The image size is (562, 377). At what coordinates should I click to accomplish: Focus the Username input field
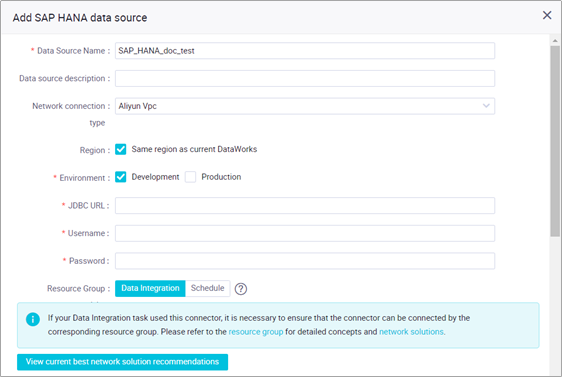(305, 233)
